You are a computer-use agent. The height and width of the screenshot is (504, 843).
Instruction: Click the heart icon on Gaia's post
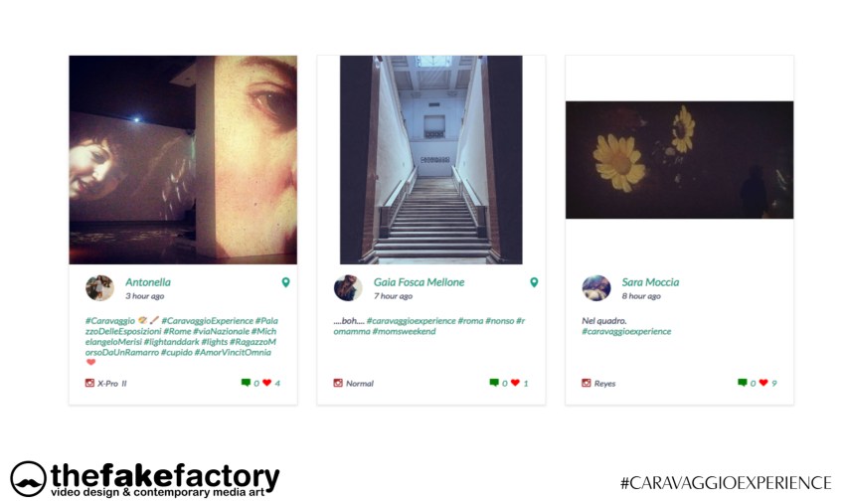[515, 383]
